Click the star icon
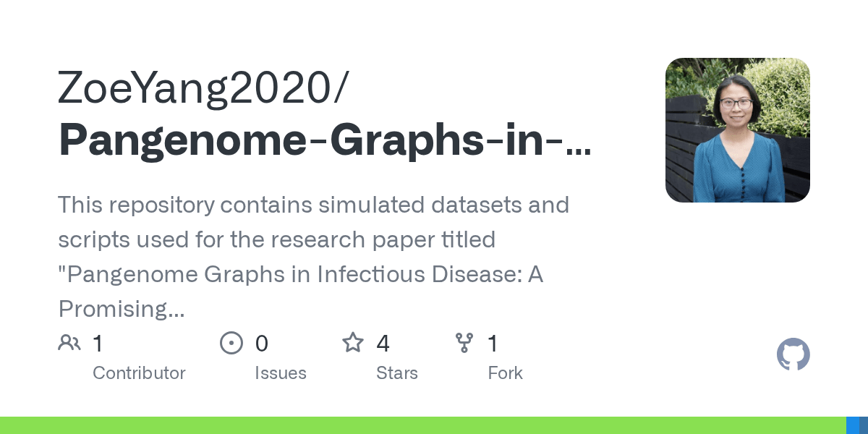Screen dimensions: 868x434 tap(353, 342)
